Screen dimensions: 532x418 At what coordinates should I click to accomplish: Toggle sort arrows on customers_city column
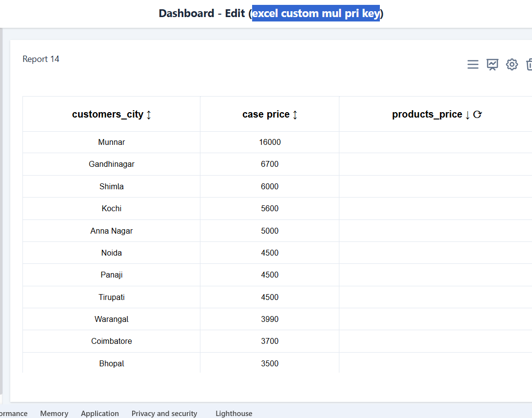coord(149,115)
